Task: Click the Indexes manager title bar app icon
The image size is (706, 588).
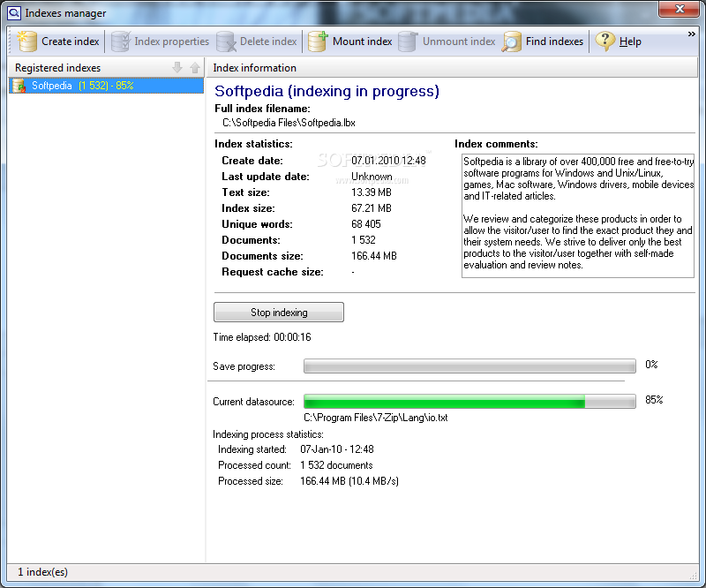Action: (x=14, y=12)
